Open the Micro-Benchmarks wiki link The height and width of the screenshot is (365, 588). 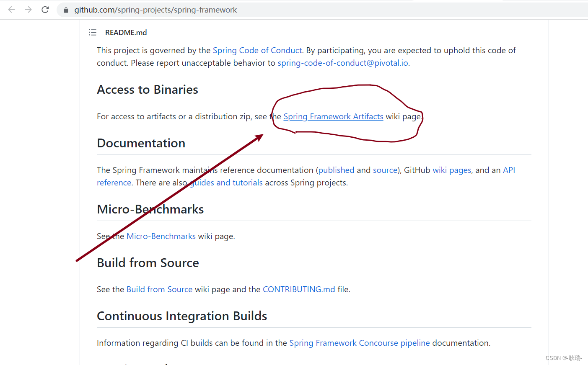[161, 236]
